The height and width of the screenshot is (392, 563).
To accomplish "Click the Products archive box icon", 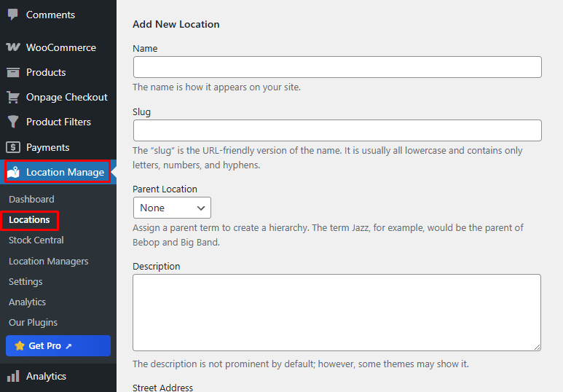I will click(13, 72).
